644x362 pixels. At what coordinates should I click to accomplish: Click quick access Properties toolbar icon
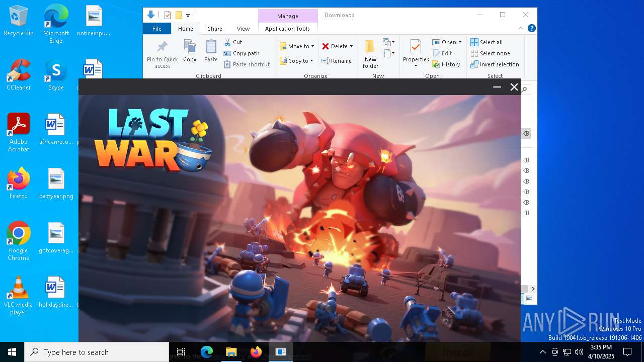[x=168, y=15]
